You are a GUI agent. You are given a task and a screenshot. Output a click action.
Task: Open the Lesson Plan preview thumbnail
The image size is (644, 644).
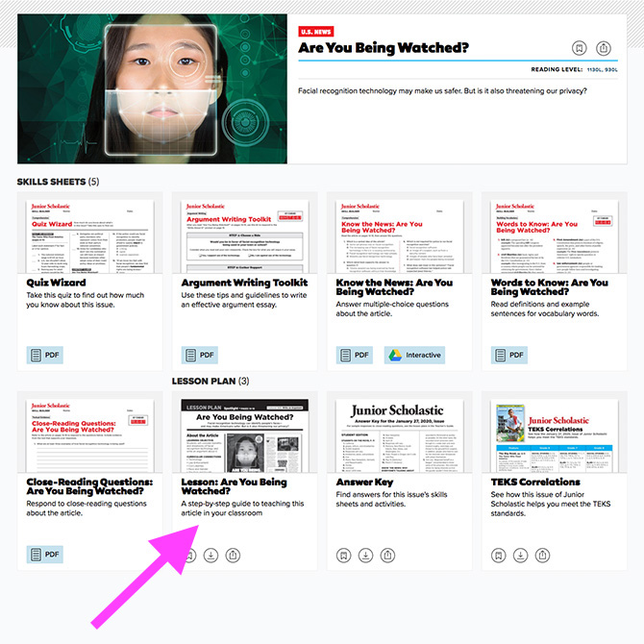click(x=245, y=435)
